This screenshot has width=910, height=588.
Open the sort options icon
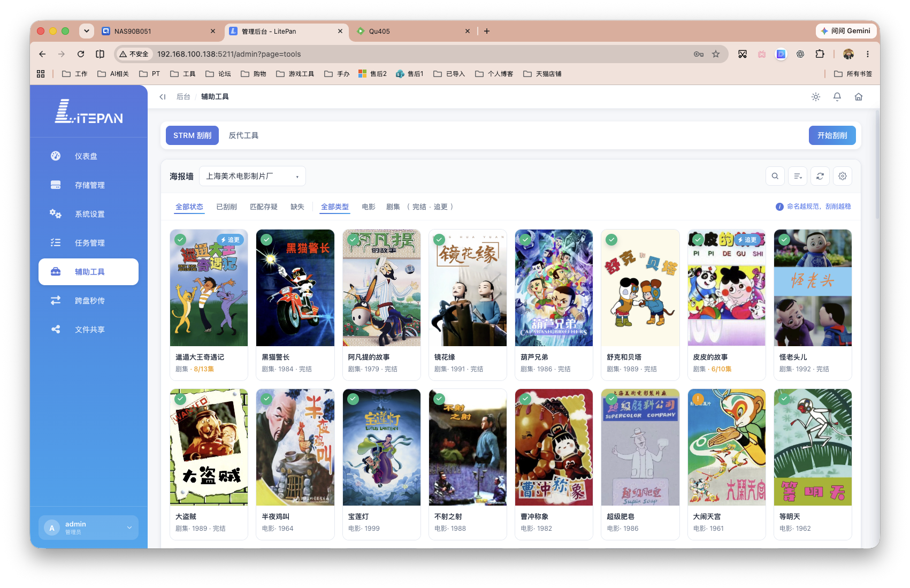tap(798, 176)
